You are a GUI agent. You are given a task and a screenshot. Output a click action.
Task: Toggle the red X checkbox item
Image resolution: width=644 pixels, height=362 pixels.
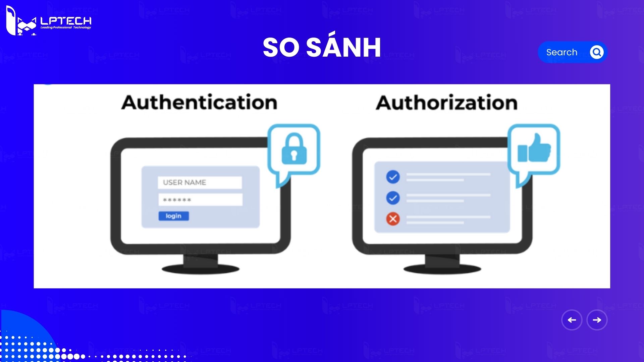(x=393, y=219)
